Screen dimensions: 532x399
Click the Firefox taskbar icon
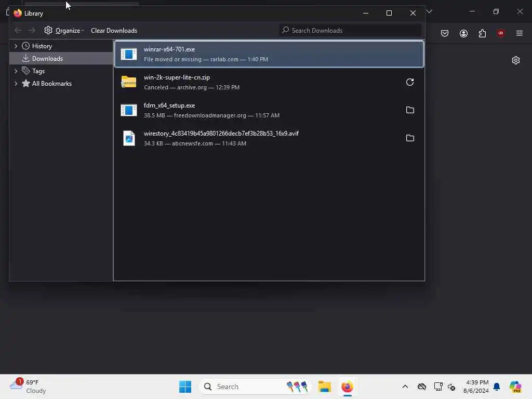tap(347, 387)
